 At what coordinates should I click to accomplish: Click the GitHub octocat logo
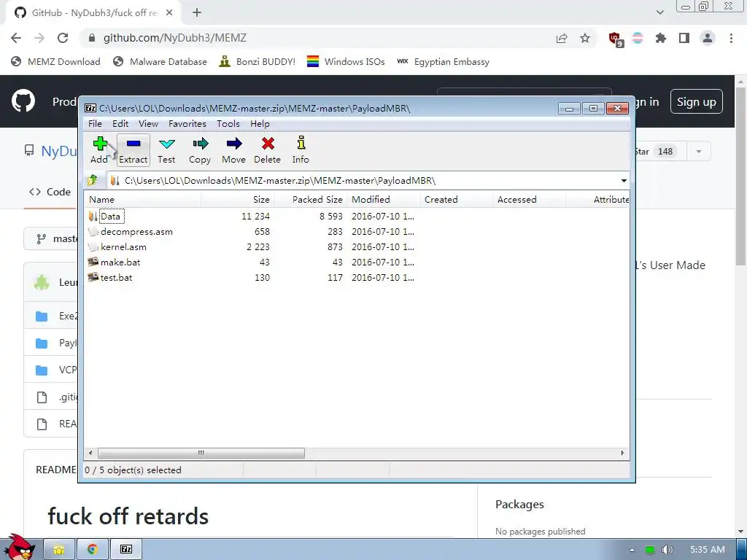click(x=23, y=101)
